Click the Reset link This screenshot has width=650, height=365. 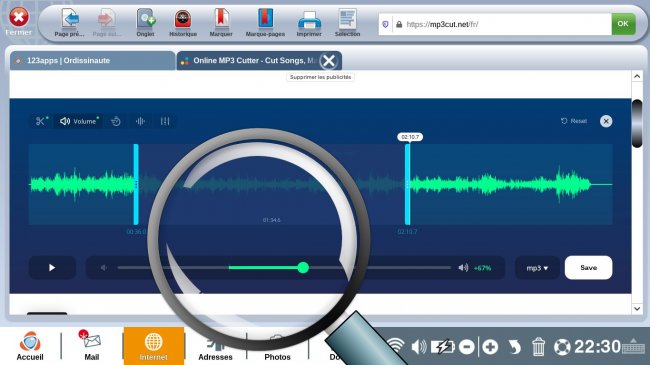(574, 121)
